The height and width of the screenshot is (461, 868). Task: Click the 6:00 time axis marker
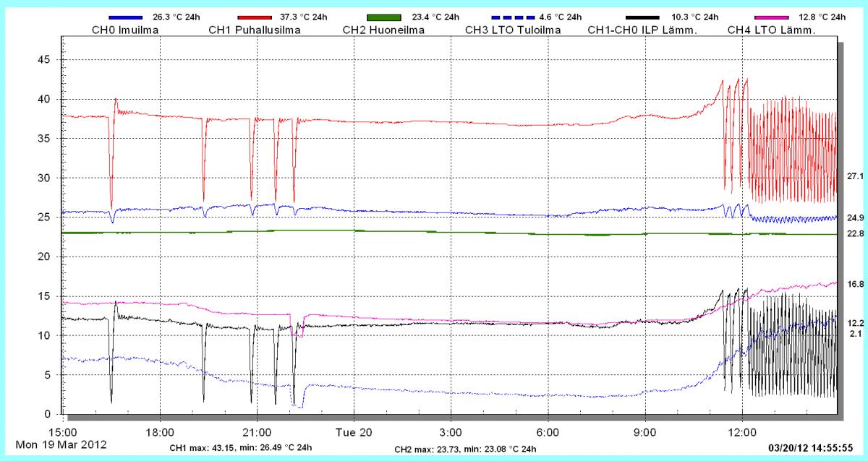(548, 432)
